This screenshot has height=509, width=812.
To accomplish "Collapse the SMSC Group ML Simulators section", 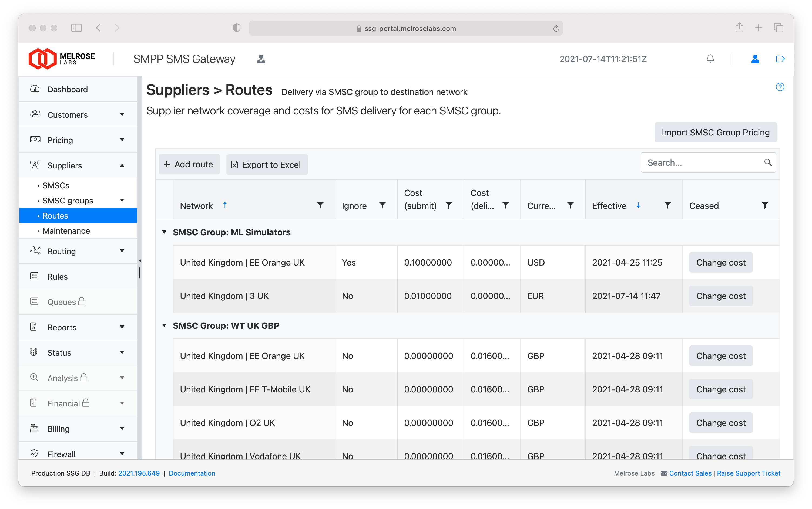I will pos(165,232).
